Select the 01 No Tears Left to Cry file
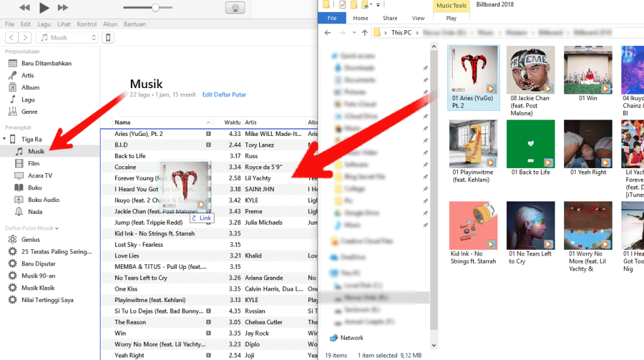 [x=530, y=233]
